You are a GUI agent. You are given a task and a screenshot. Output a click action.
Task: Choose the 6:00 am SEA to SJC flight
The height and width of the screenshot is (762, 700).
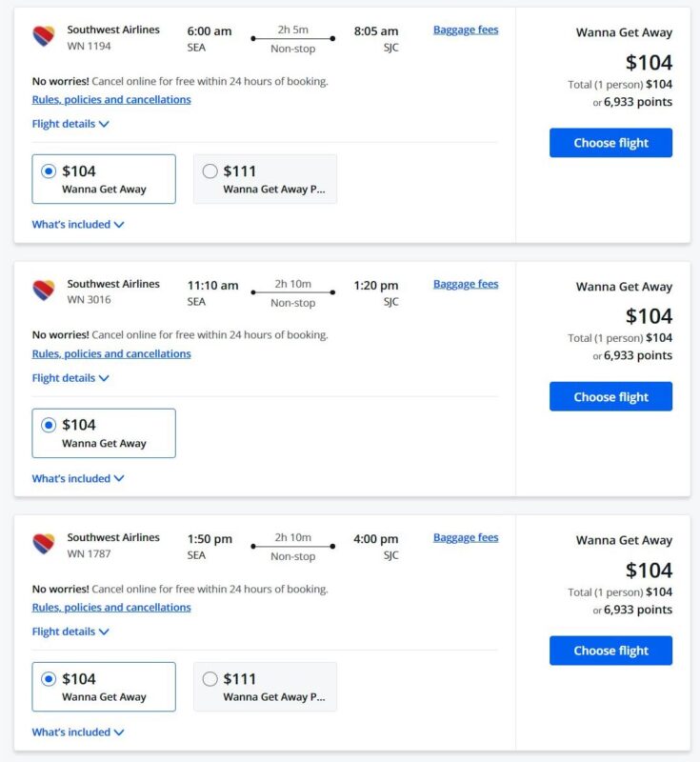pos(610,143)
